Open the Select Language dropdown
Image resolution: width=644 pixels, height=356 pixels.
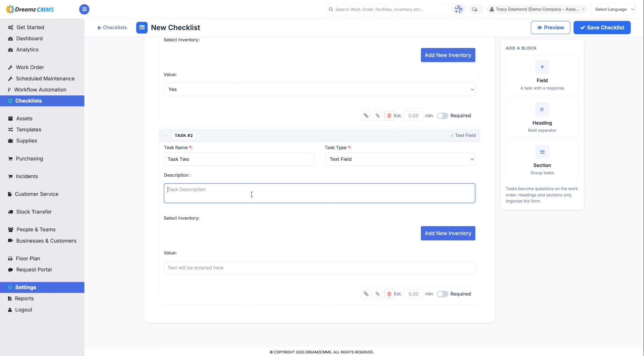(x=613, y=9)
